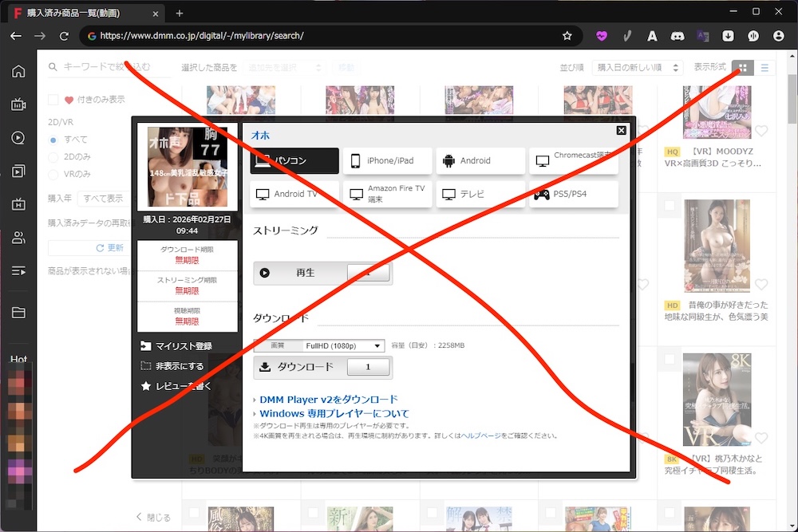Image resolution: width=798 pixels, height=532 pixels.
Task: Close the popup with the X icon
Action: coord(622,130)
